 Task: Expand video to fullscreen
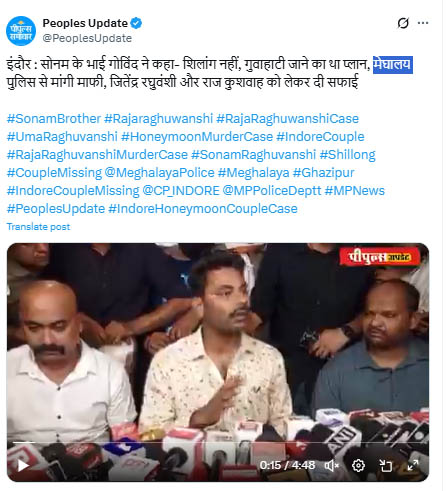pyautogui.click(x=413, y=465)
